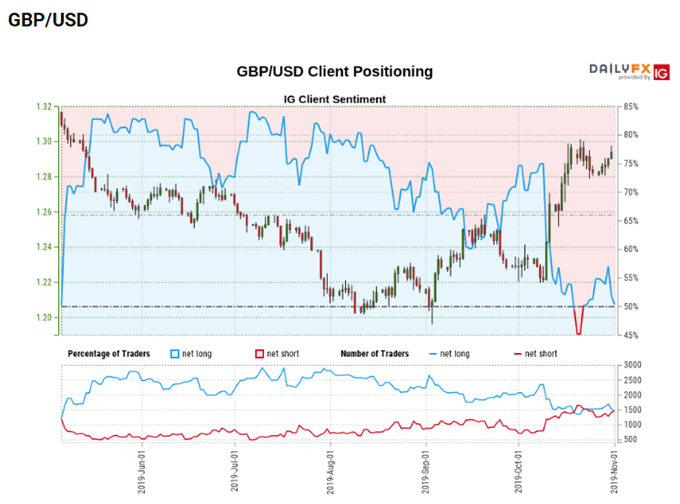680x504 pixels.
Task: Click the 1.24 price axis label
Action: 44,247
